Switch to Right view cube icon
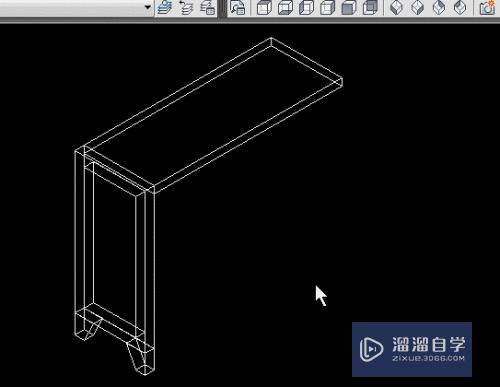The width and height of the screenshot is (500, 387). coord(327,8)
